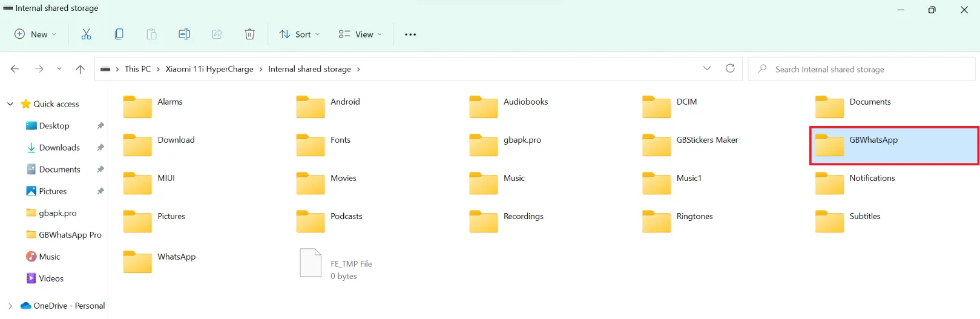Image resolution: width=980 pixels, height=319 pixels.
Task: Open the See more ellipsis menu
Action: pyautogui.click(x=410, y=35)
